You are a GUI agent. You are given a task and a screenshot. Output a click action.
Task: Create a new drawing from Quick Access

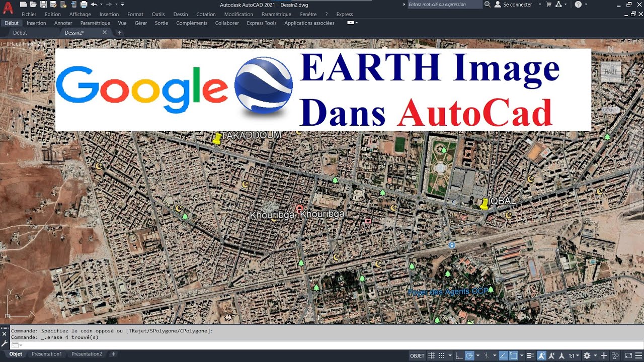point(24,5)
